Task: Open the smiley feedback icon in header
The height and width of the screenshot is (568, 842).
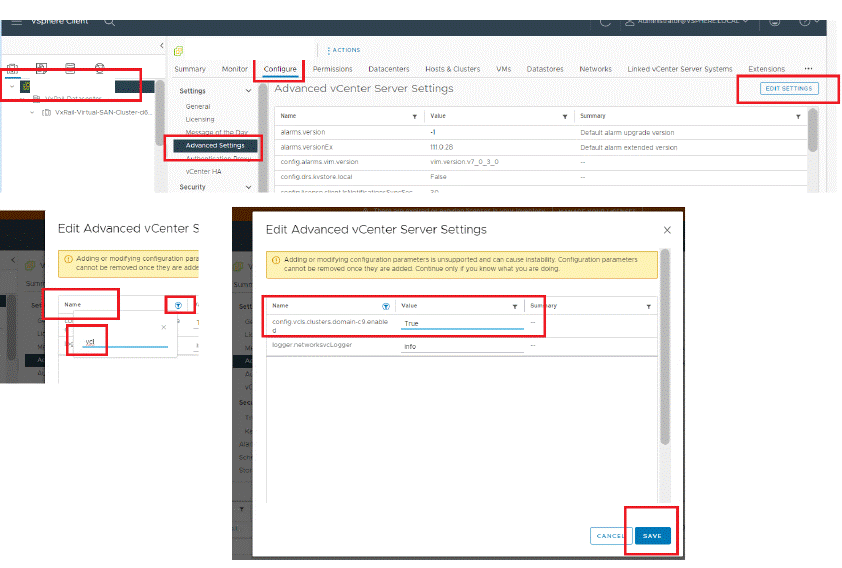Action: (x=774, y=23)
